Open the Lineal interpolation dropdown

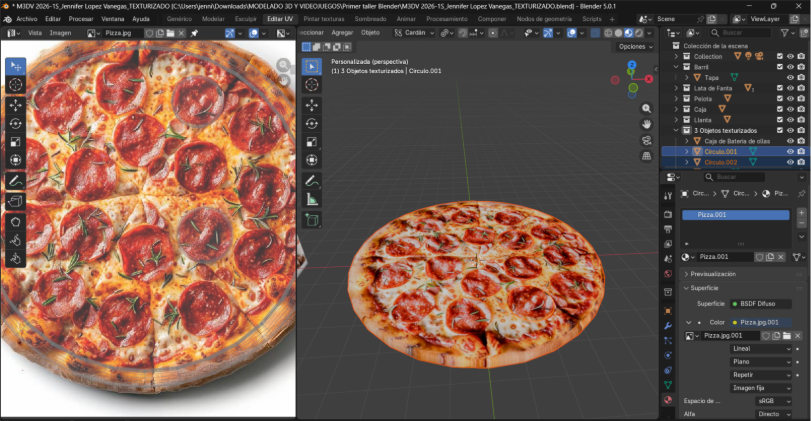click(761, 349)
